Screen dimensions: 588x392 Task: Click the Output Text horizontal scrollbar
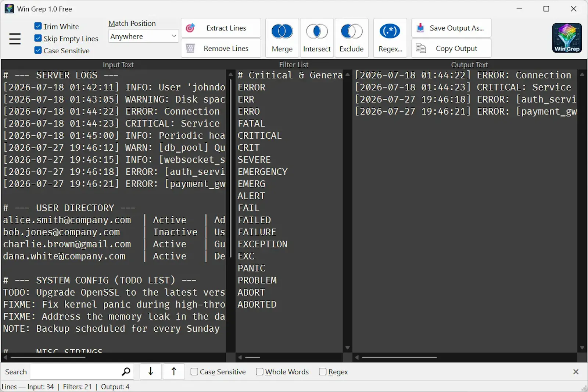(x=399, y=357)
